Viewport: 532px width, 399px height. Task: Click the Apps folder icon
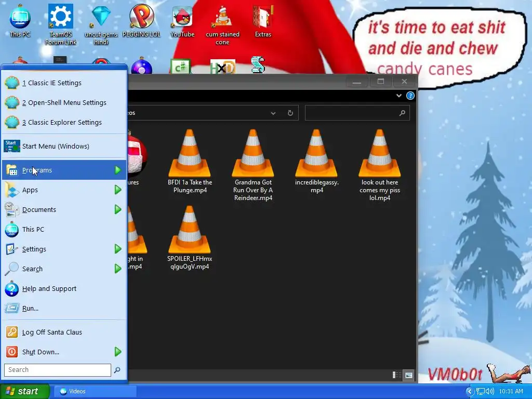pos(11,190)
